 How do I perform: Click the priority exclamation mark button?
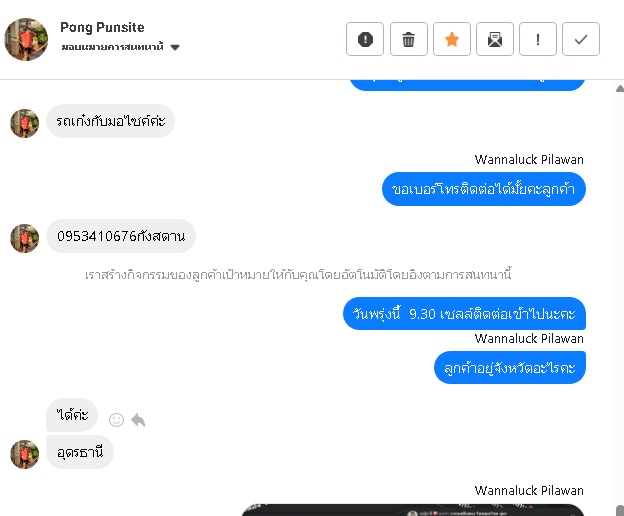tap(538, 39)
